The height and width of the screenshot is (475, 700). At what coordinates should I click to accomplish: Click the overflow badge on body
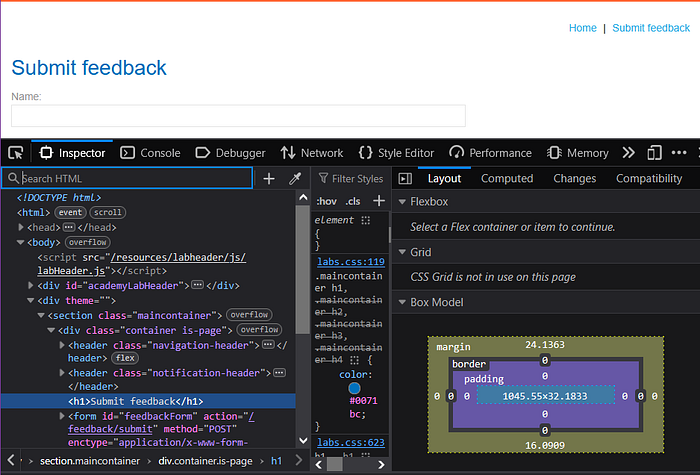click(x=88, y=242)
